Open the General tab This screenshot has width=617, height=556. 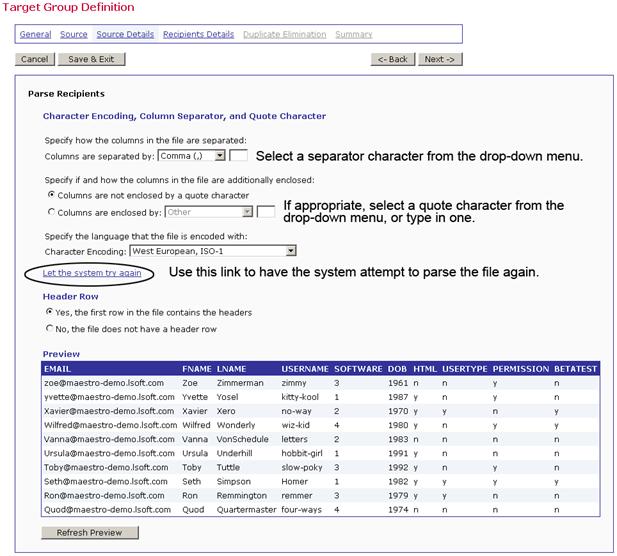(x=35, y=34)
